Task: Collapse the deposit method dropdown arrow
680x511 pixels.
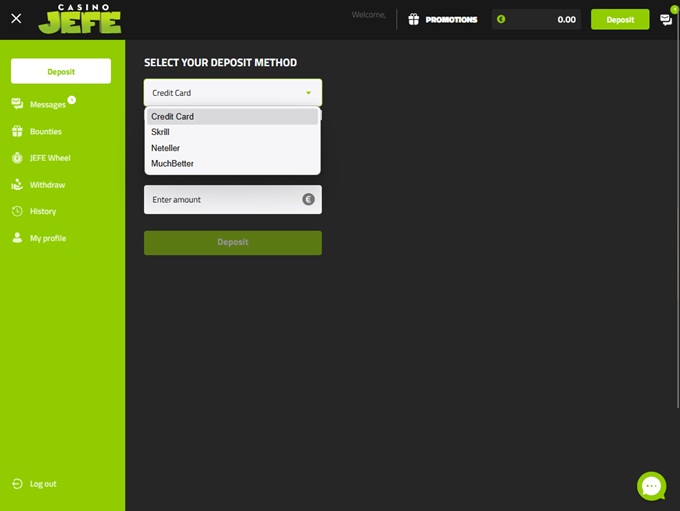Action: [x=308, y=93]
